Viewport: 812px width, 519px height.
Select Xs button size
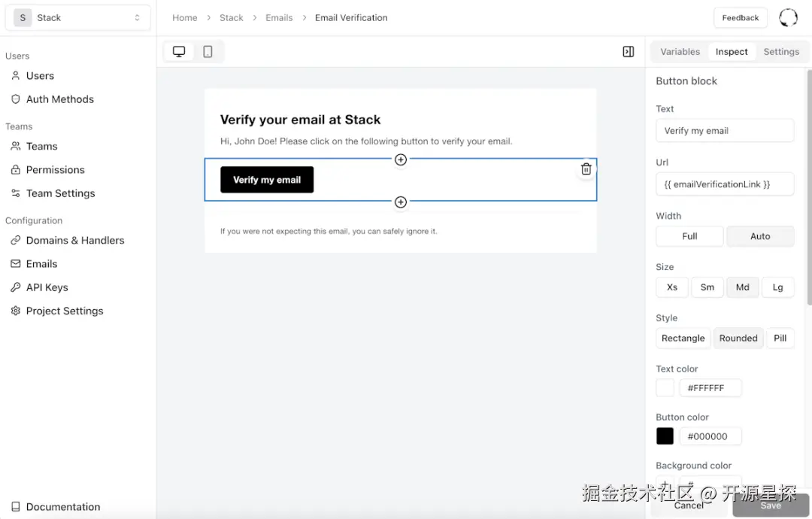pyautogui.click(x=671, y=287)
